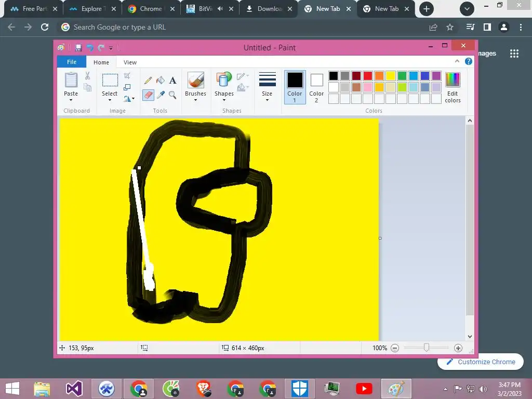Pick the red color swatch

coord(368,76)
